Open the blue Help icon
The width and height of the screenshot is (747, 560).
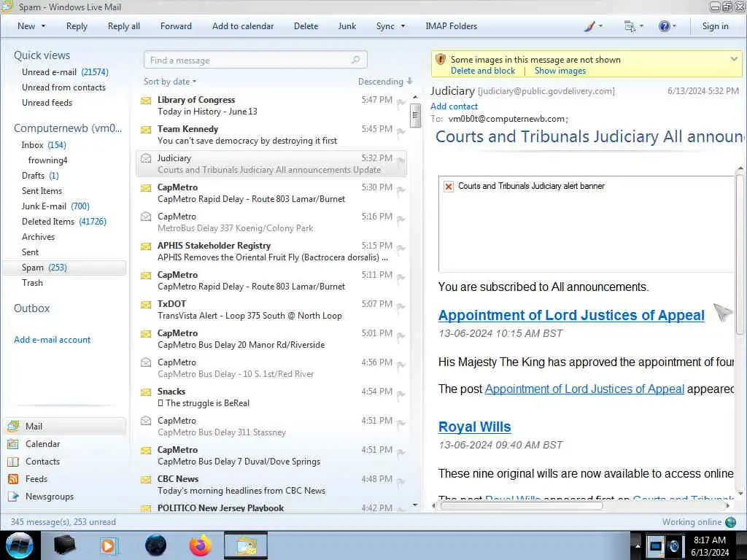[664, 26]
